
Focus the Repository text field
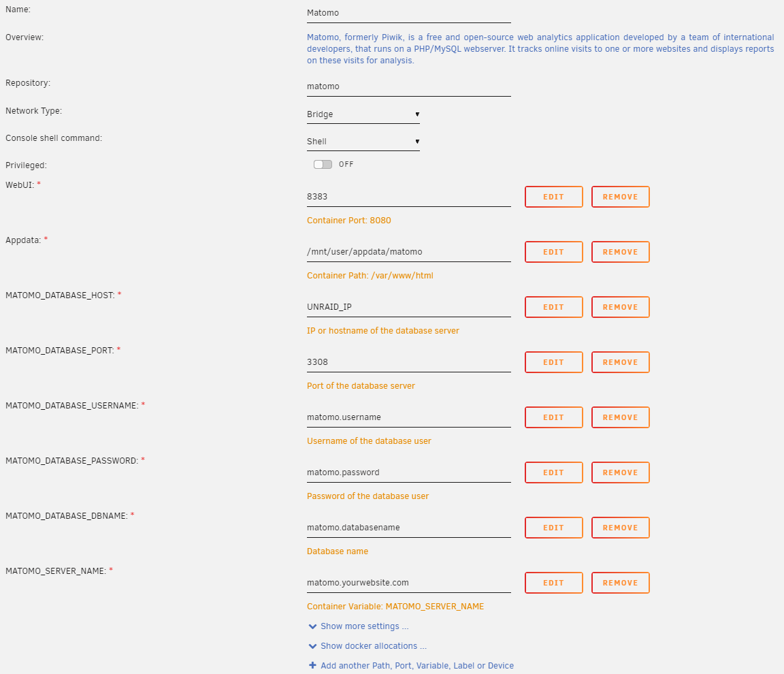tap(408, 86)
